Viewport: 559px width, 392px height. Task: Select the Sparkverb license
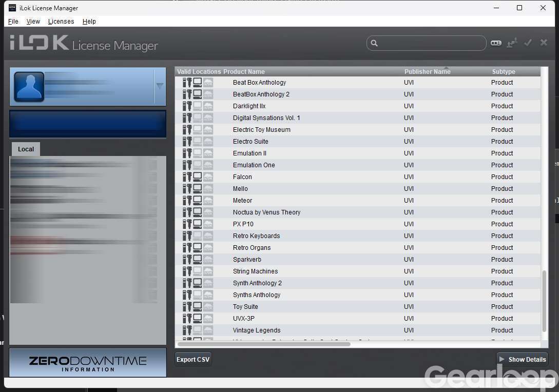pyautogui.click(x=358, y=260)
